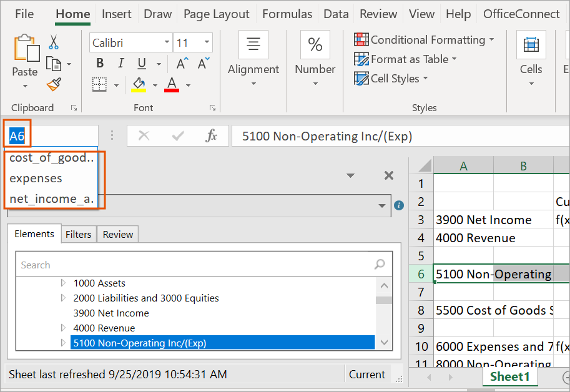This screenshot has width=570, height=392.
Task: Open Conditional Formatting menu
Action: point(424,39)
